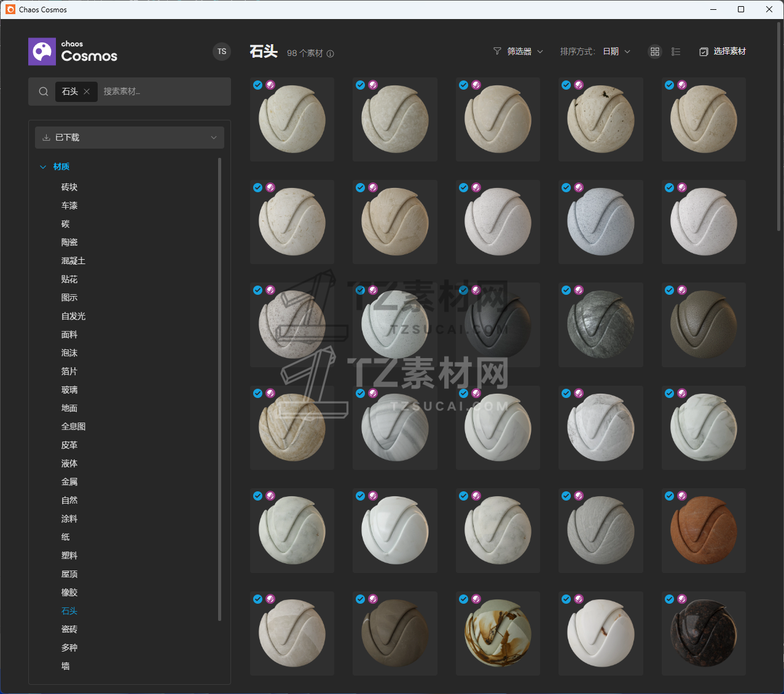Open the 泡沫 category
The height and width of the screenshot is (694, 784).
pyautogui.click(x=69, y=353)
